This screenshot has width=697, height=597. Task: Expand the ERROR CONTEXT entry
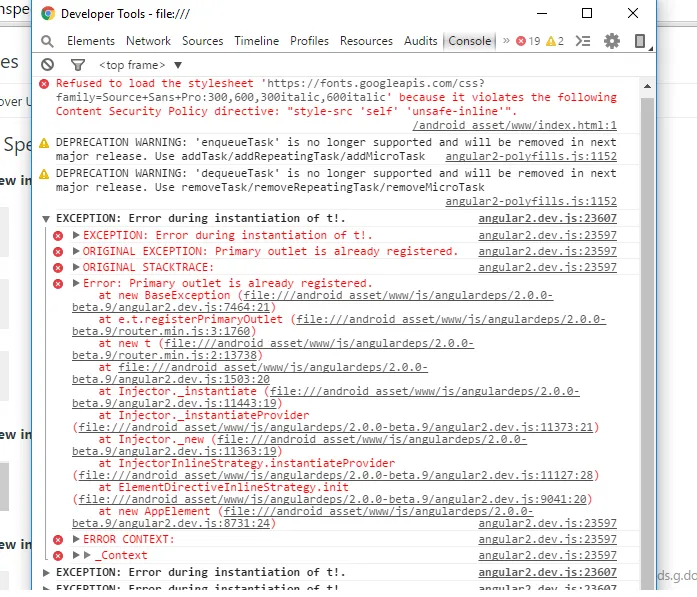coord(76,539)
